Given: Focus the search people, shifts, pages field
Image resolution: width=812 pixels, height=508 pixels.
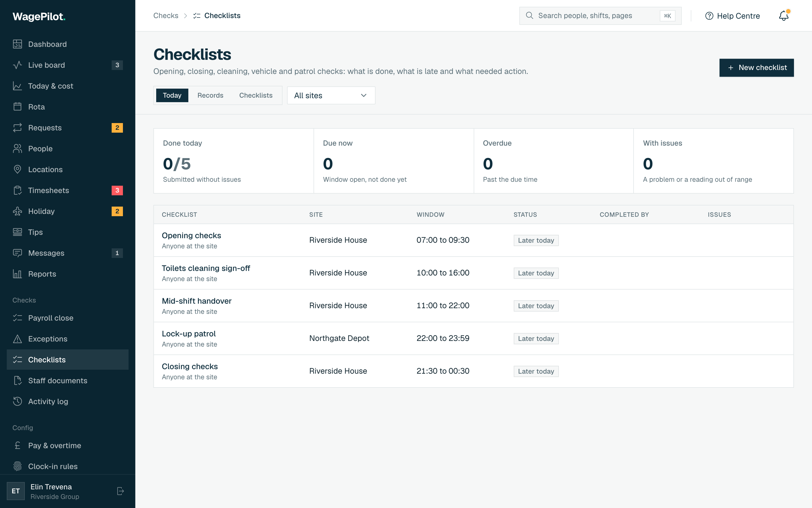Looking at the screenshot, I should [x=600, y=16].
